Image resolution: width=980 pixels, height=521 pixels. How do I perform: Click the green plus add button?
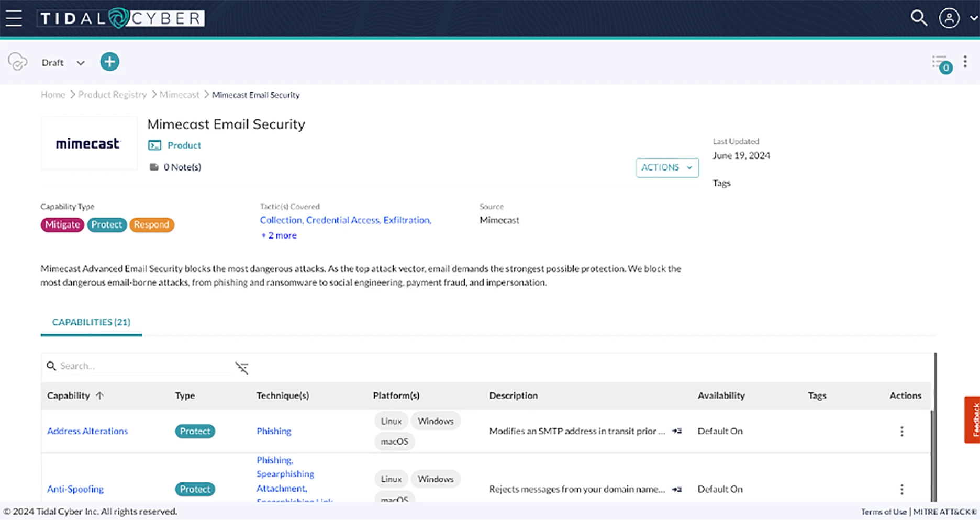pyautogui.click(x=109, y=62)
